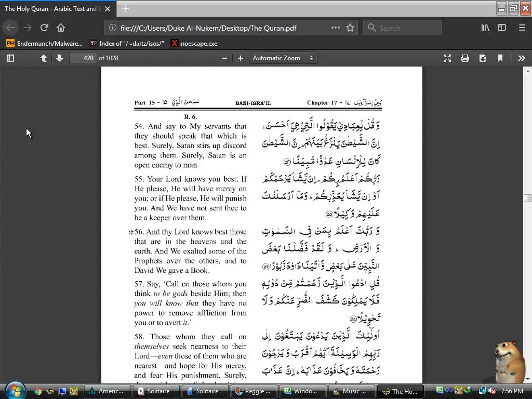Image resolution: width=532 pixels, height=399 pixels.
Task: Switch to the Music taskbar window
Action: (352, 391)
